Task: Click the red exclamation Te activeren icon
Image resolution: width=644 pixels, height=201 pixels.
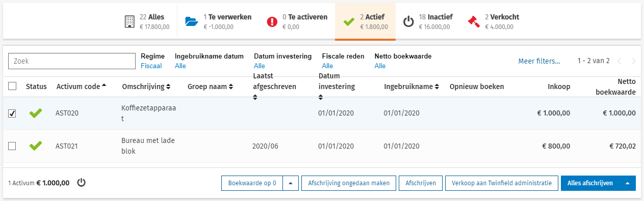Action: point(272,22)
